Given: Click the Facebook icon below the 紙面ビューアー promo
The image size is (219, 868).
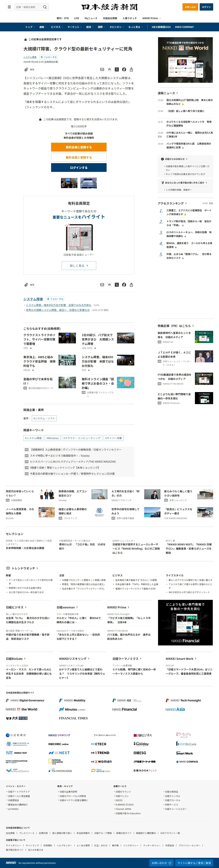Looking at the screenshot, I should (124, 285).
